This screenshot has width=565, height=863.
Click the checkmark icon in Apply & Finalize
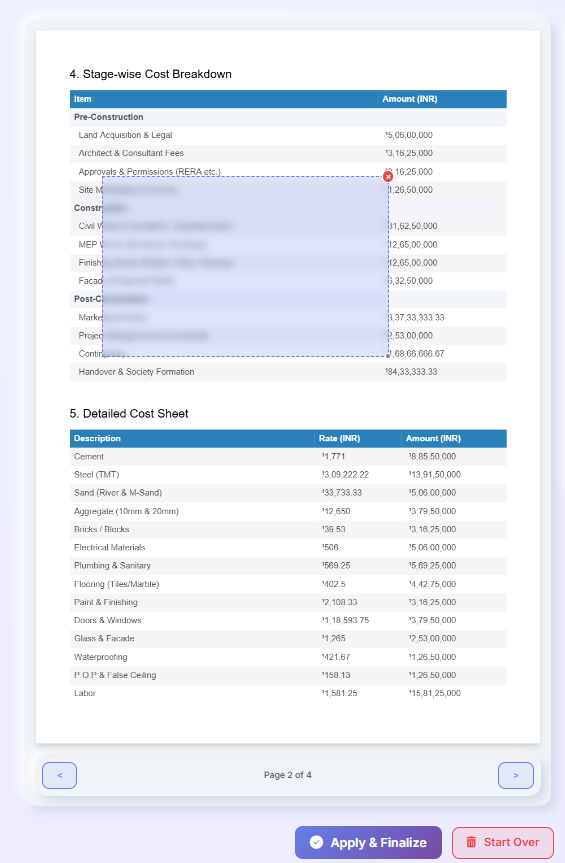click(316, 842)
